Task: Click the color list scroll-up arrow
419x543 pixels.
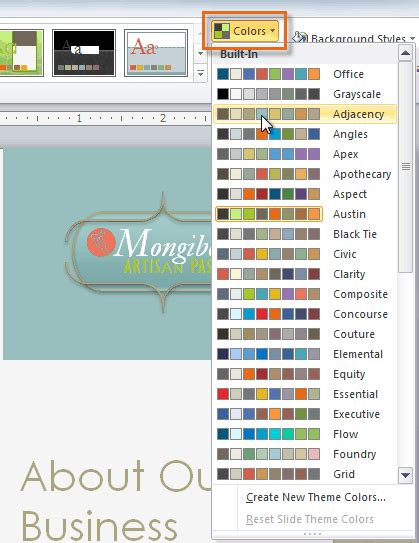Action: 405,53
